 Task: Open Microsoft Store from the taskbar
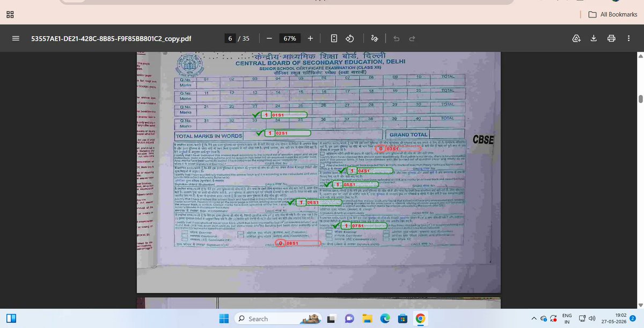click(403, 318)
